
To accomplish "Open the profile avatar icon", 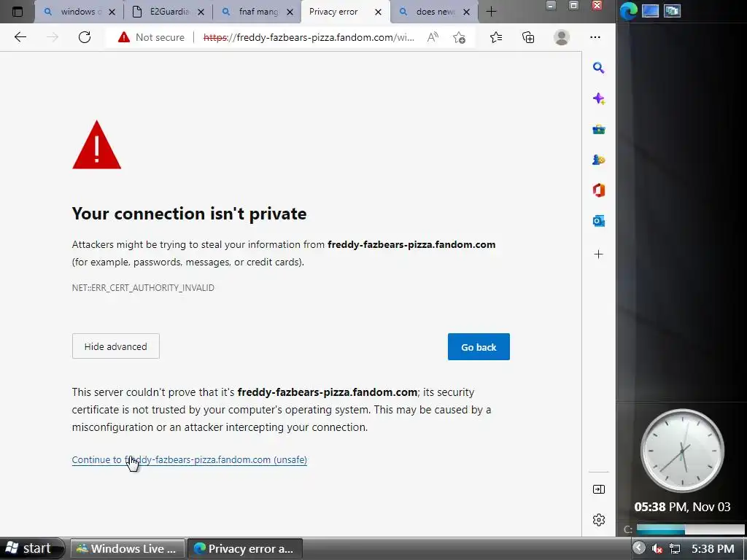I will click(x=562, y=37).
